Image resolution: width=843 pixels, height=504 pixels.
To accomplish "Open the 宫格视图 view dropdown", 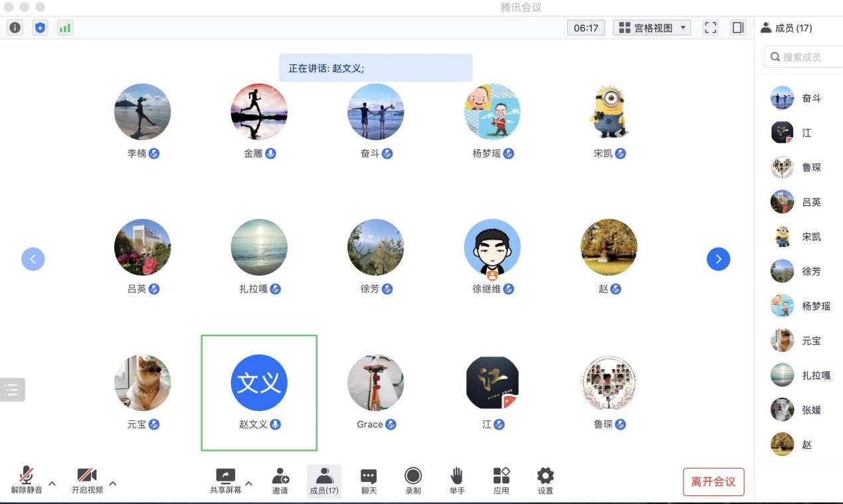I will pyautogui.click(x=652, y=28).
